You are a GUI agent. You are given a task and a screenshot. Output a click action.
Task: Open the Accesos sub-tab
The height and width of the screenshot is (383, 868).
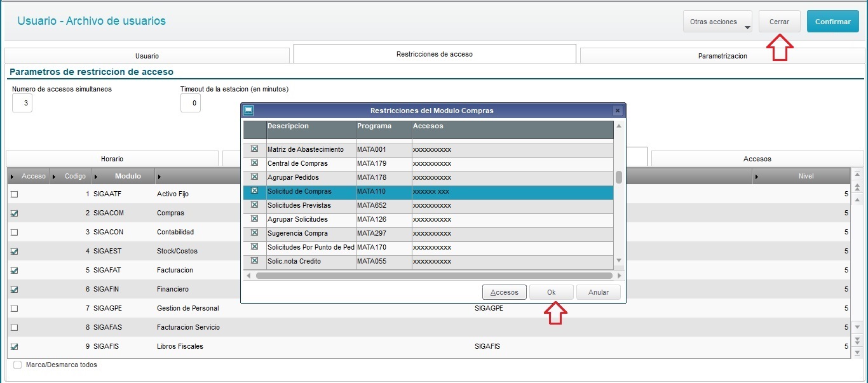coord(757,159)
